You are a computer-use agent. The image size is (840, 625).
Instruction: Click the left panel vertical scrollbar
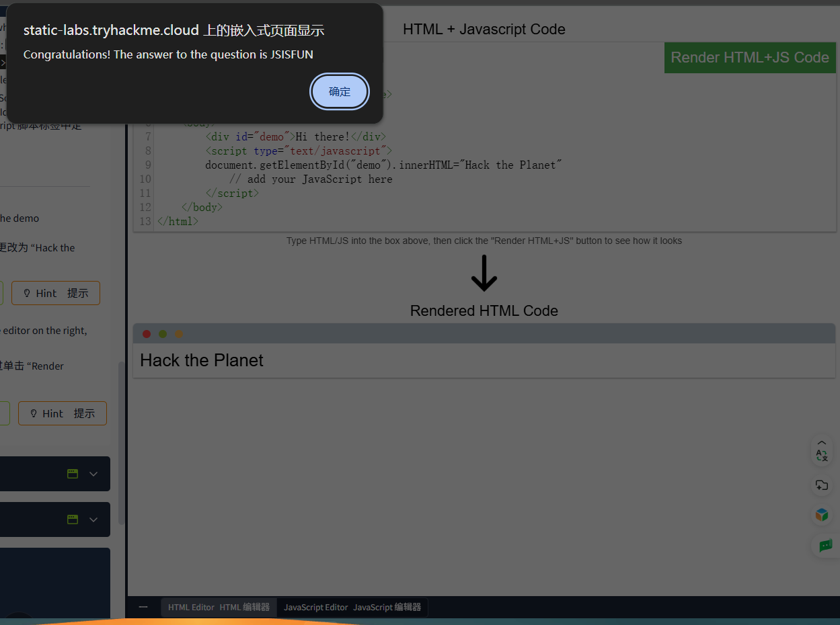click(x=121, y=444)
